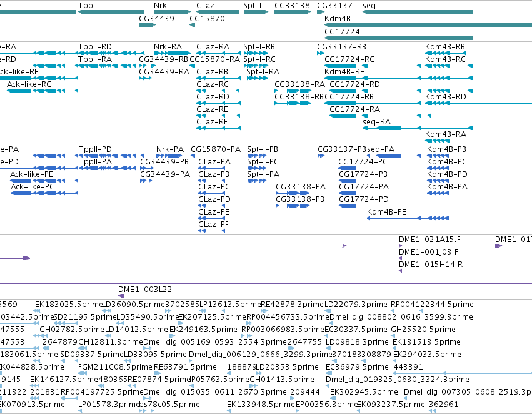Select transcript label GLaz-RA
Screen dimensions: 532x414
(x=213, y=47)
